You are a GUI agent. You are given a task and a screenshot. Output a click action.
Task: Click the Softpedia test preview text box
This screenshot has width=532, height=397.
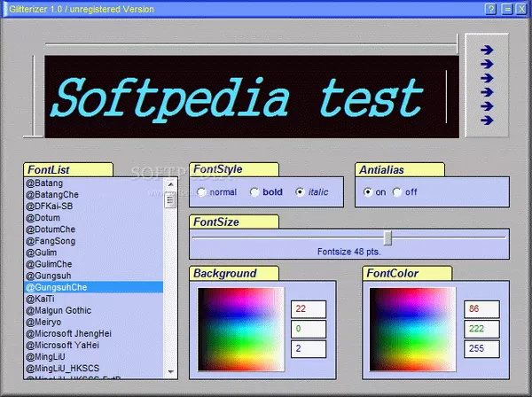tap(252, 97)
